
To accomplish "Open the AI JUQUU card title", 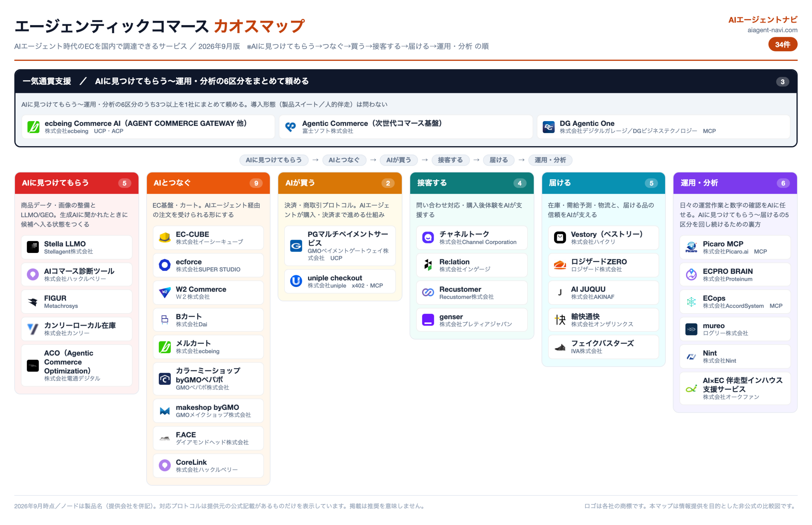I will 588,289.
